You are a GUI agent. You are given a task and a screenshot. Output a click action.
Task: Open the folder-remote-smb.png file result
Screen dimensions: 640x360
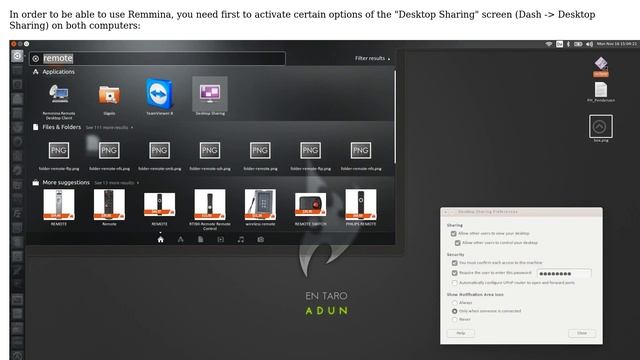tap(160, 156)
